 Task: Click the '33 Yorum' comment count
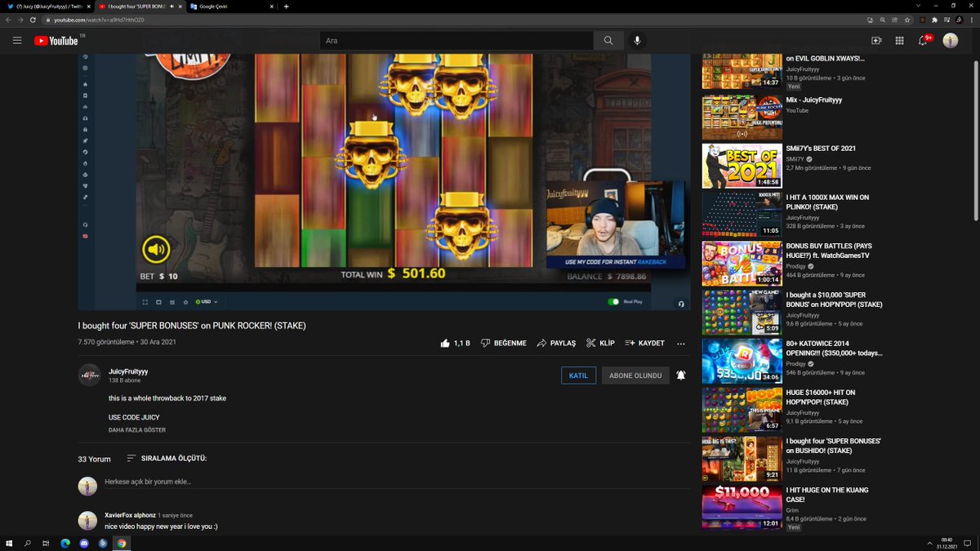click(x=94, y=459)
